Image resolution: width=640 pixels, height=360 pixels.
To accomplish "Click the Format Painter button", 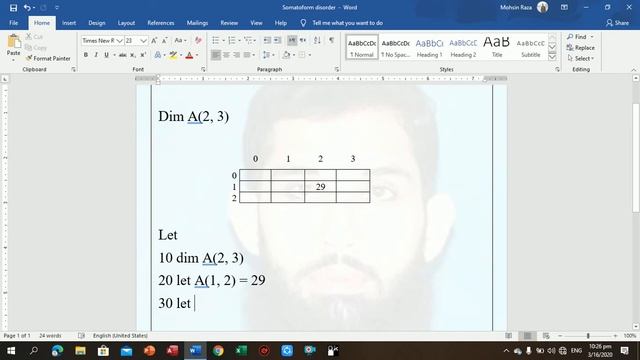I will click(48, 58).
